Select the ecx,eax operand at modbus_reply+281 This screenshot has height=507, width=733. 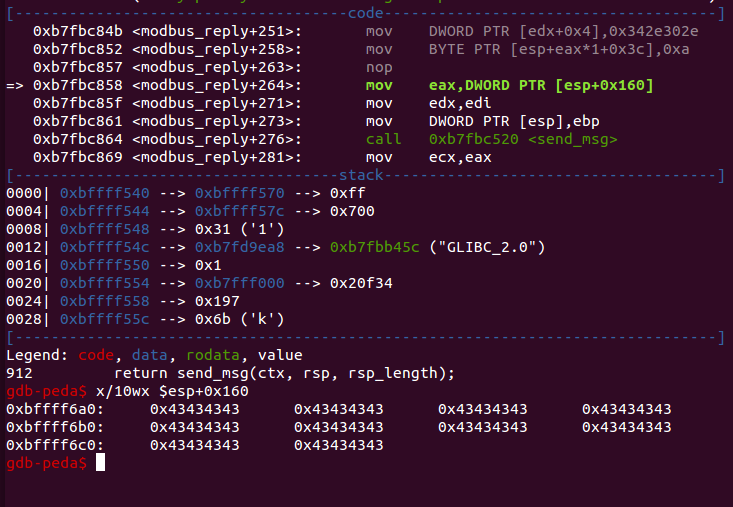460,157
